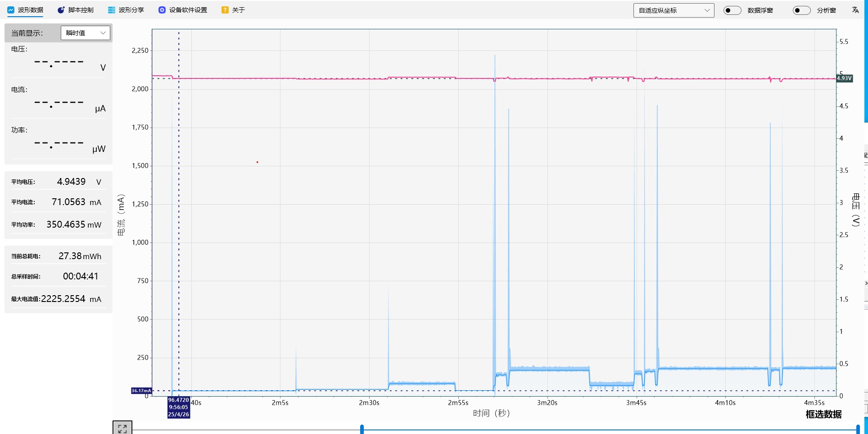The height and width of the screenshot is (434, 868).
Task: Toggle the 分析窗 switch
Action: point(801,10)
